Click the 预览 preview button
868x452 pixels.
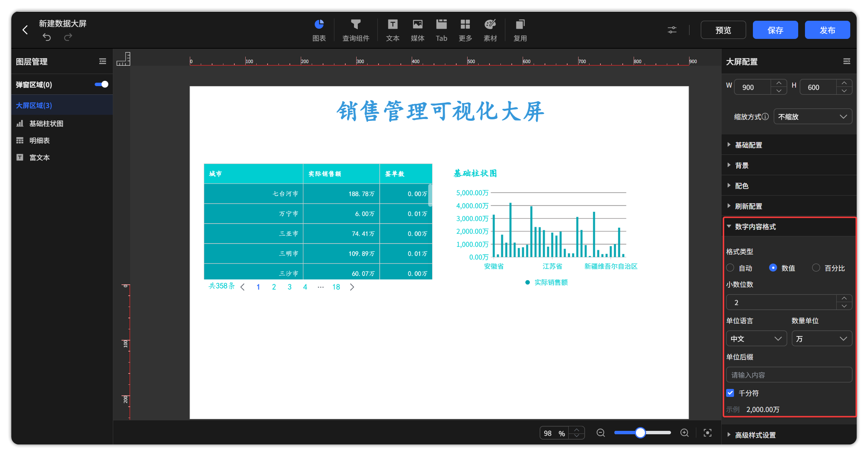pyautogui.click(x=723, y=30)
